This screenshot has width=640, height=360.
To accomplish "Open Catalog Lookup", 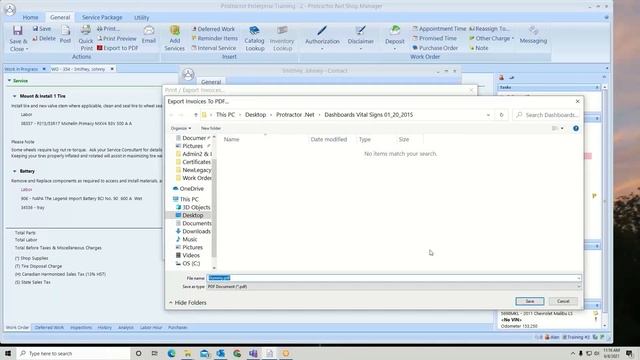I will coord(254,38).
